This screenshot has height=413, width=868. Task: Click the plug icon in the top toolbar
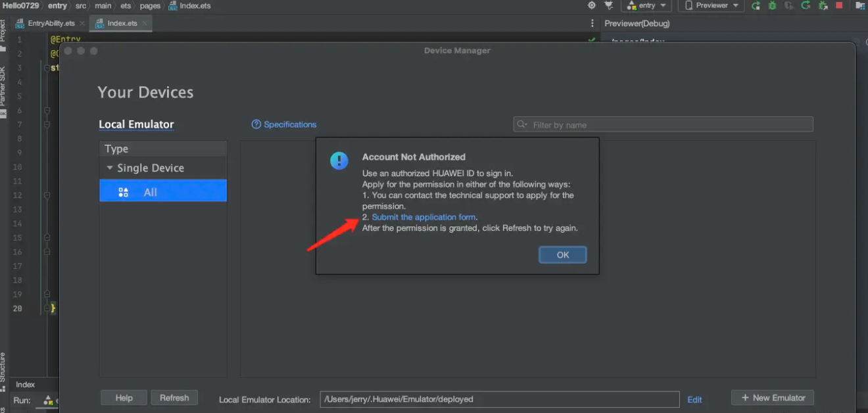pyautogui.click(x=609, y=5)
